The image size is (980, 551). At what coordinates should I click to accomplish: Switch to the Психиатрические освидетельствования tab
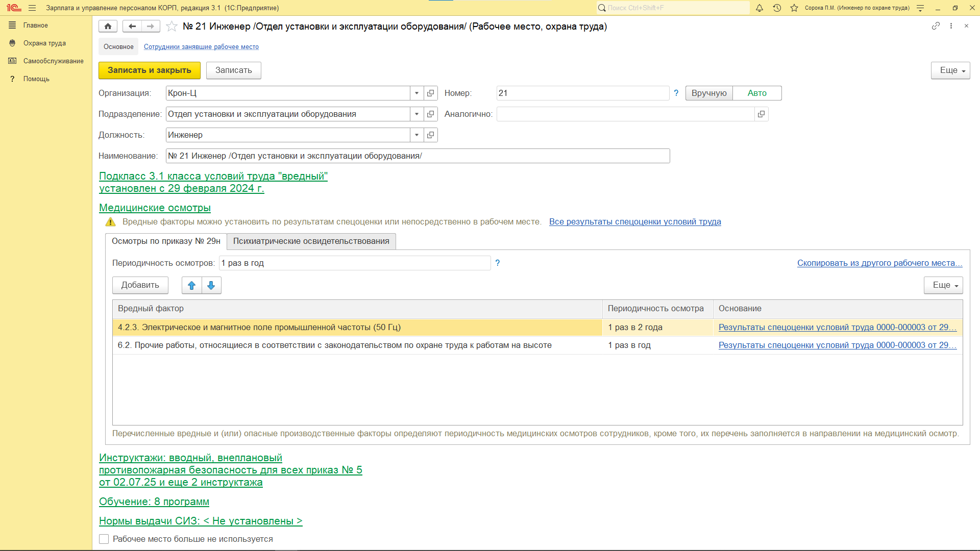click(x=311, y=241)
